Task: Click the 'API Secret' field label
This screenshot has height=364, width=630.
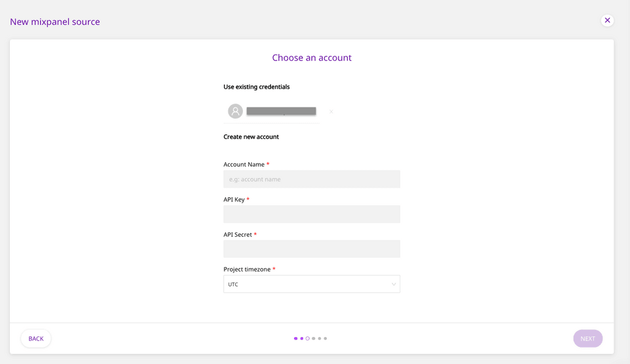Action: (x=238, y=234)
